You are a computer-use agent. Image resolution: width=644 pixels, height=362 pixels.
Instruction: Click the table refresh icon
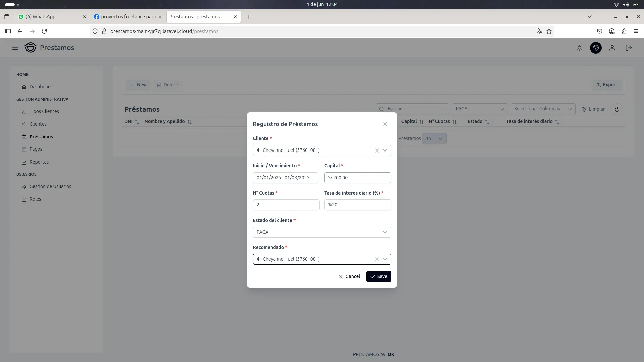(616, 109)
